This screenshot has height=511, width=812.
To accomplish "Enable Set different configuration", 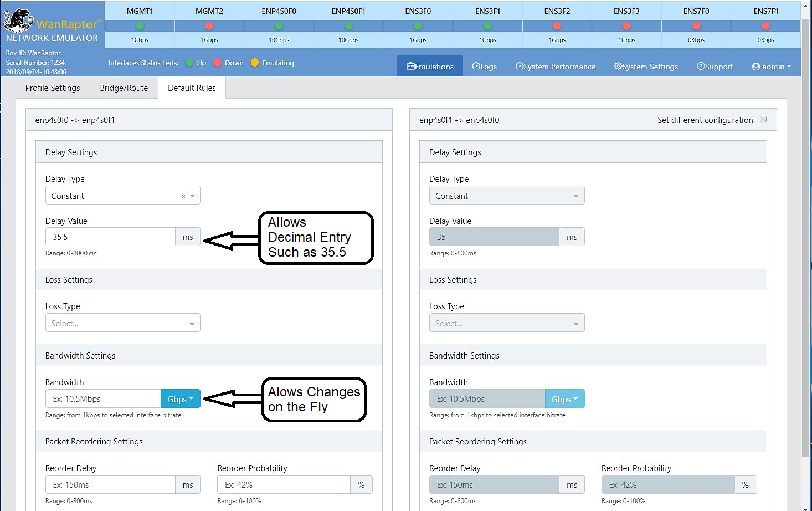I will tap(763, 119).
